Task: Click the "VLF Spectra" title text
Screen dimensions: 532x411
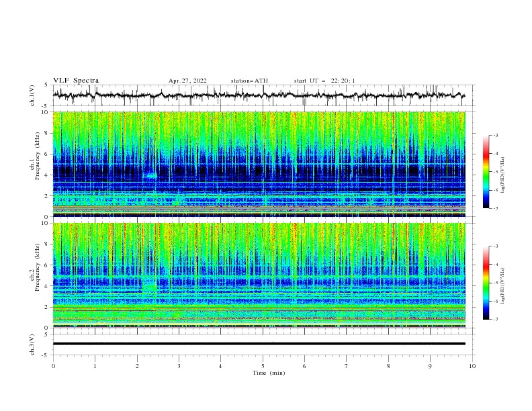Action: [76, 81]
